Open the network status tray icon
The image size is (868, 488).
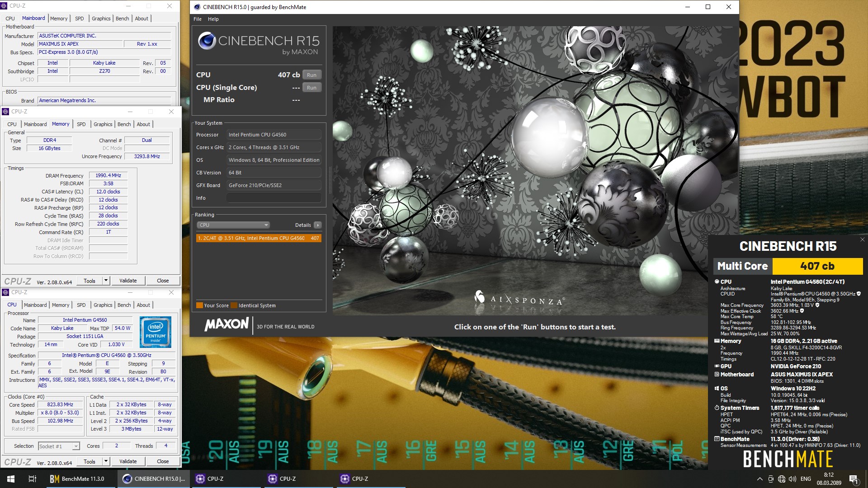[782, 479]
